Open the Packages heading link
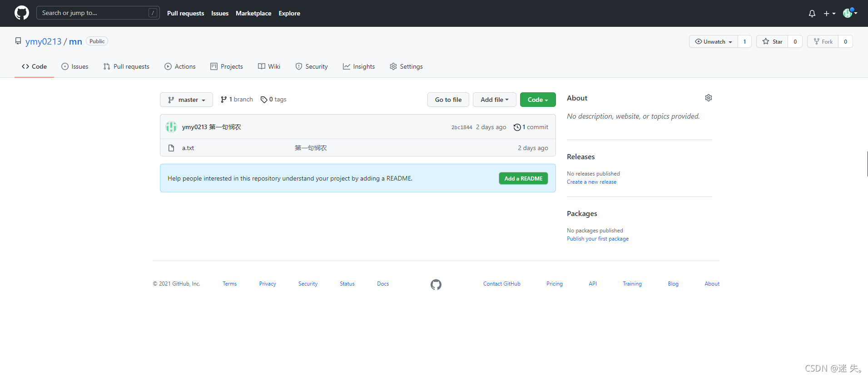The width and height of the screenshot is (868, 377). click(x=582, y=213)
